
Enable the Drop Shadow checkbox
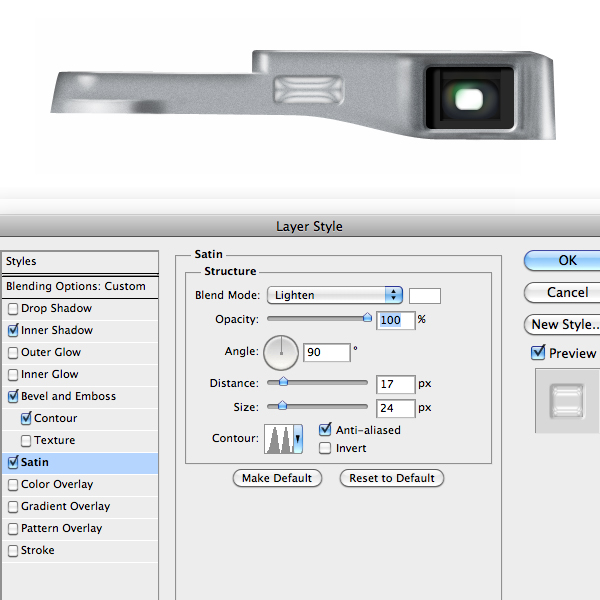click(x=13, y=309)
